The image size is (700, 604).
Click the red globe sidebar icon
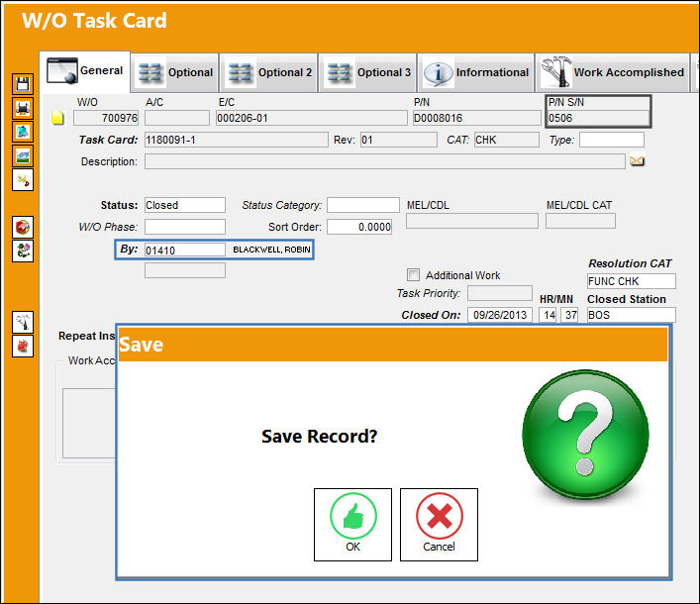coord(23,227)
